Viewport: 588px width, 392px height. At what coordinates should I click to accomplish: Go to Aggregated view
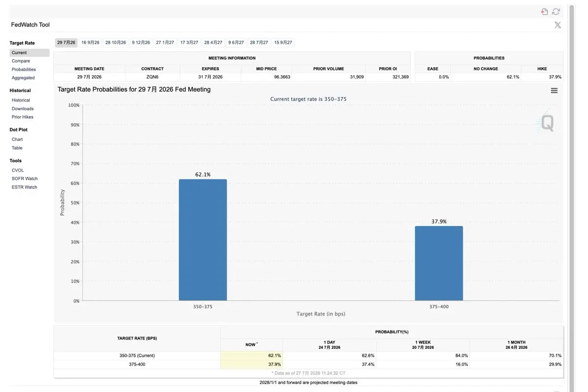(24, 78)
